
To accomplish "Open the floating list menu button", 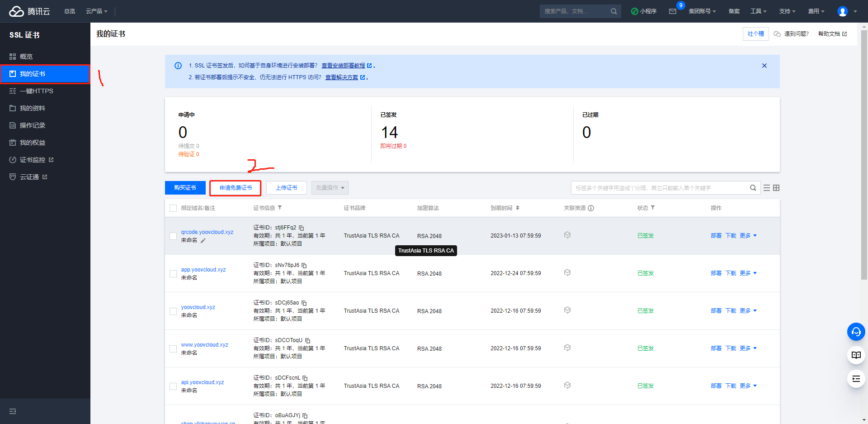I will coord(856,379).
